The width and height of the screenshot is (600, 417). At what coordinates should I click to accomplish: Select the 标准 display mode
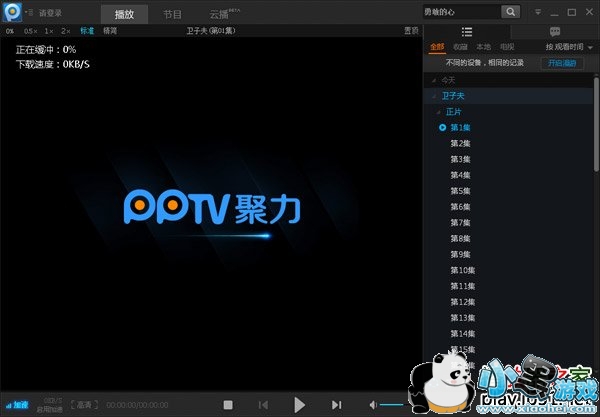[87, 31]
